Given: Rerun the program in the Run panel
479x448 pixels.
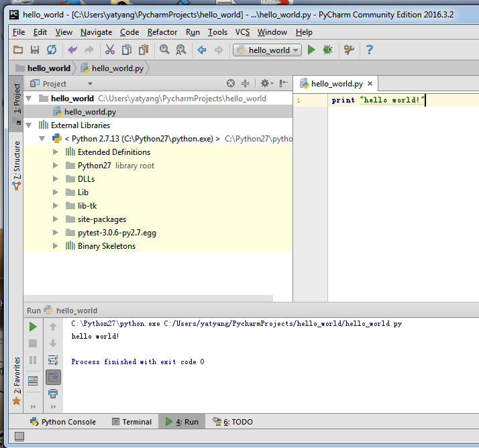Looking at the screenshot, I should [x=33, y=327].
